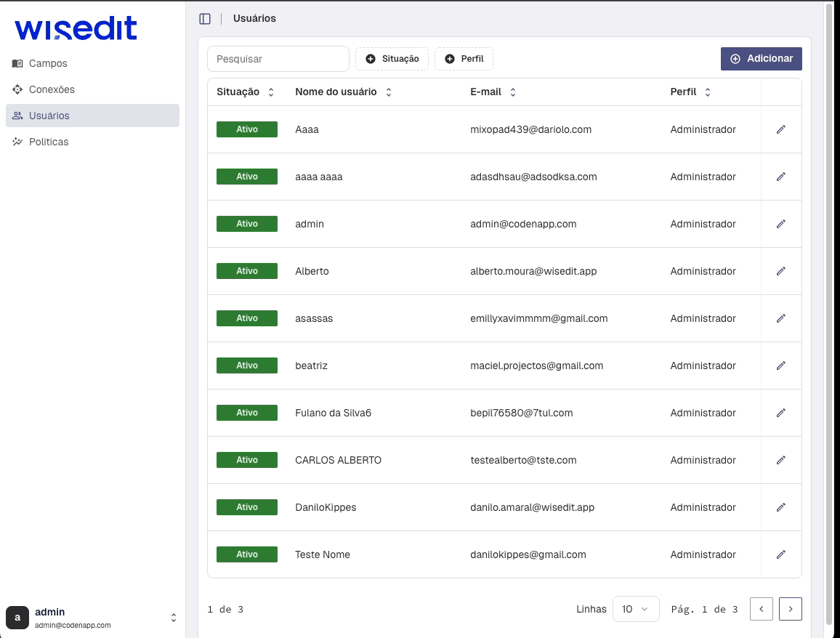Open Campos in the sidebar
Image resolution: width=840 pixels, height=638 pixels.
click(48, 63)
